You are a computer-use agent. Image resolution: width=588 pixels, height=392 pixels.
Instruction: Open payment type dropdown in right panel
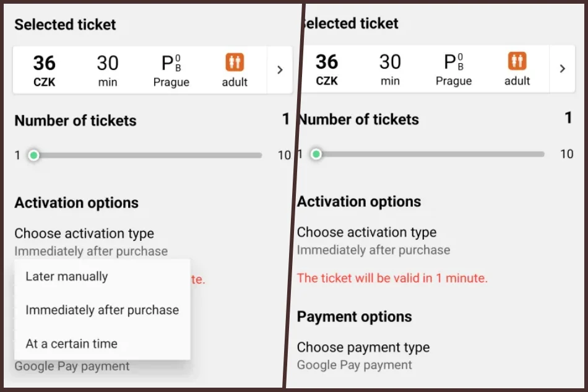click(363, 355)
